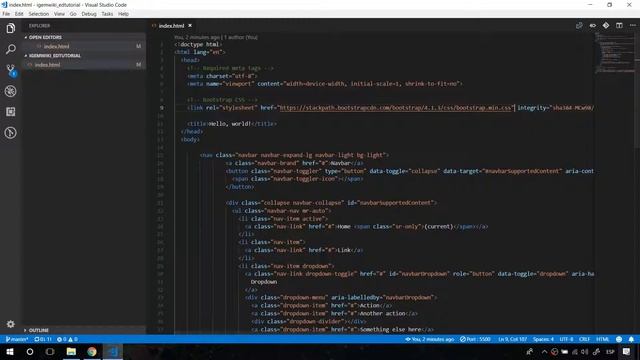This screenshot has width=640, height=360.
Task: Open the View menu
Action: 59,14
